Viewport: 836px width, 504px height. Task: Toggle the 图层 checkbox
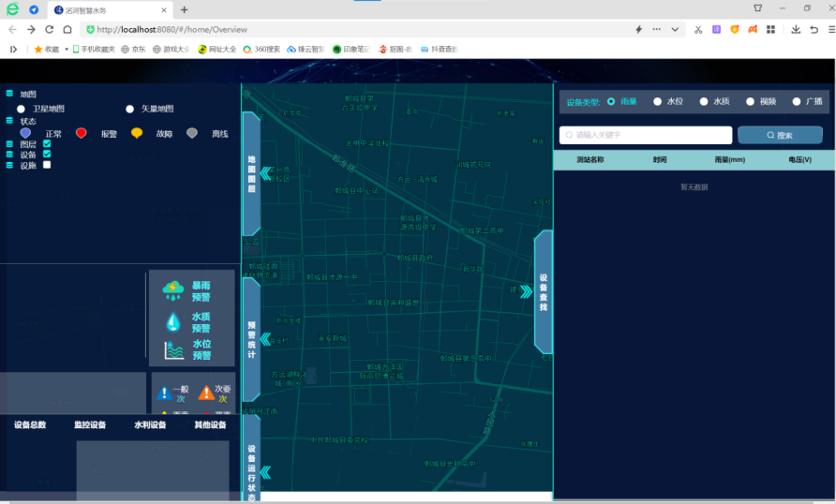[x=47, y=143]
